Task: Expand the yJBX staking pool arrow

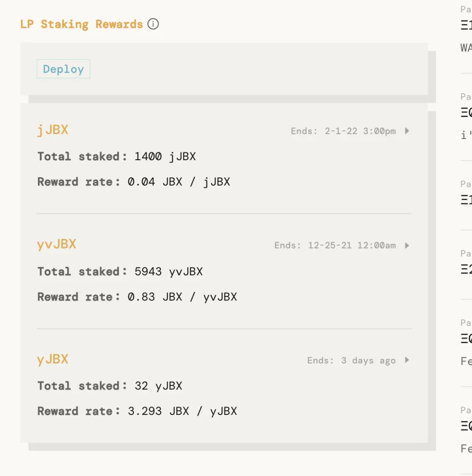Action: [407, 360]
